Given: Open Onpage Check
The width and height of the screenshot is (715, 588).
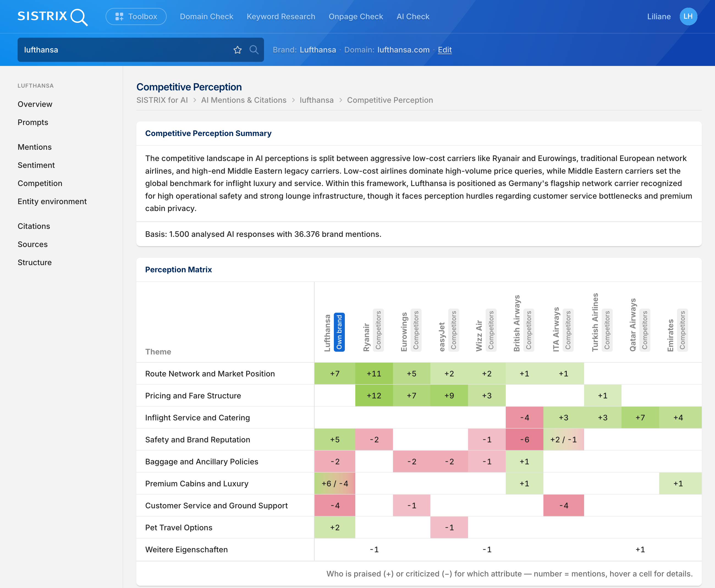Looking at the screenshot, I should [x=356, y=16].
